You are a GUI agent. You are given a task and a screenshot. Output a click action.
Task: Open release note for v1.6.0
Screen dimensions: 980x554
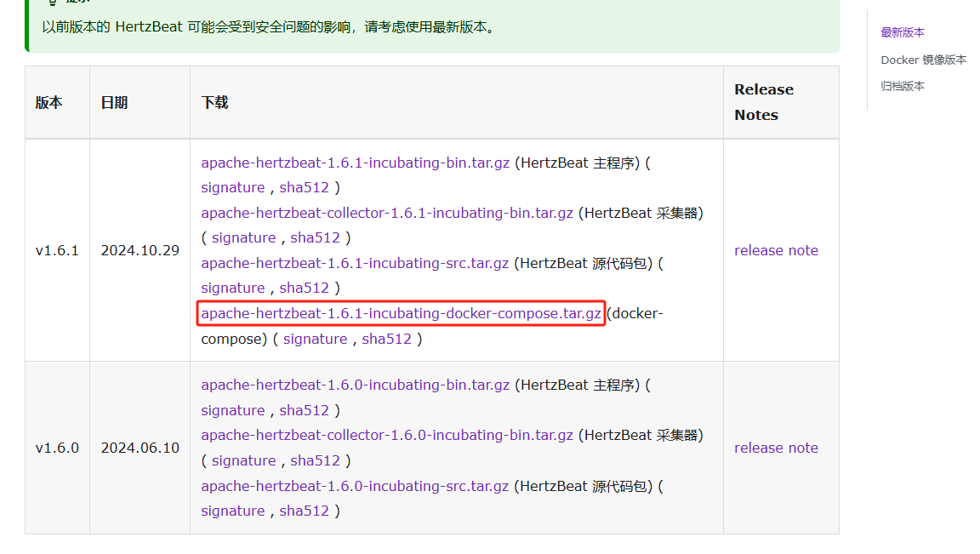pyautogui.click(x=776, y=448)
